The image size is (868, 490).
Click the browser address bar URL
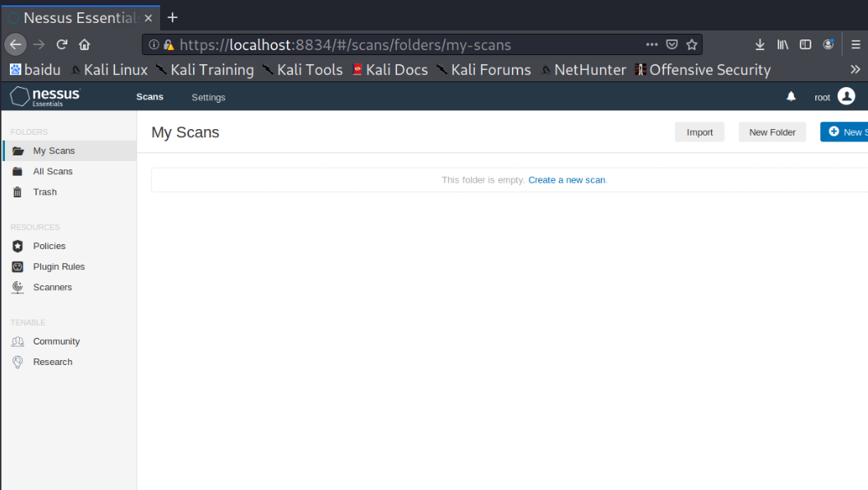point(345,45)
